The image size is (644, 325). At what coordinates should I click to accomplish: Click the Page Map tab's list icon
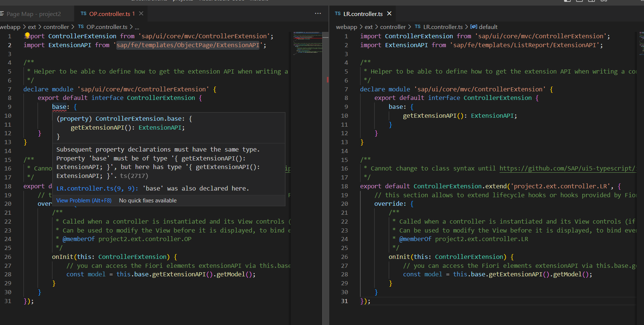click(2, 14)
